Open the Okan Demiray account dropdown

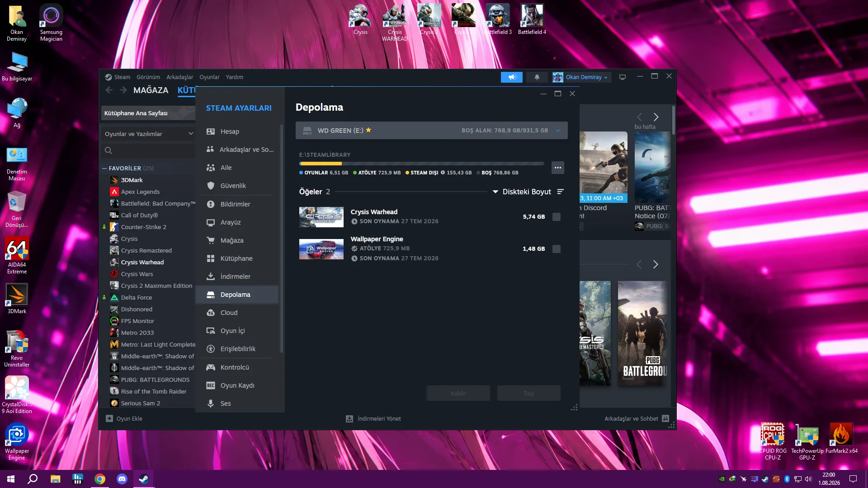pos(581,77)
